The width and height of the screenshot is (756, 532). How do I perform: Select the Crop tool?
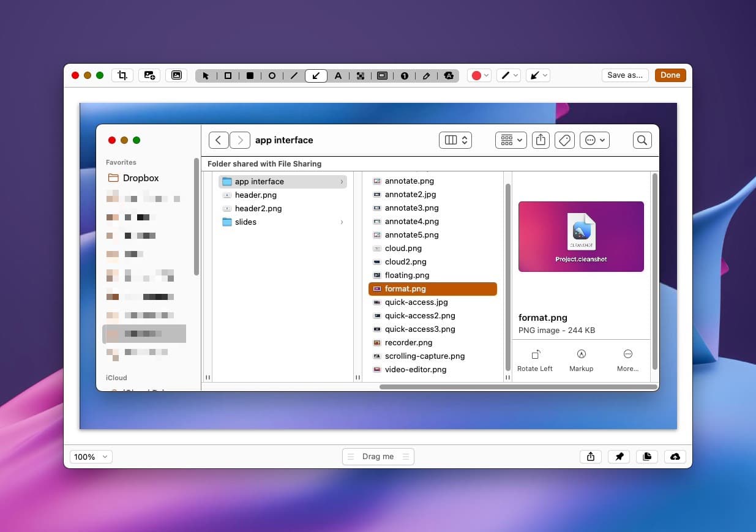click(x=122, y=75)
